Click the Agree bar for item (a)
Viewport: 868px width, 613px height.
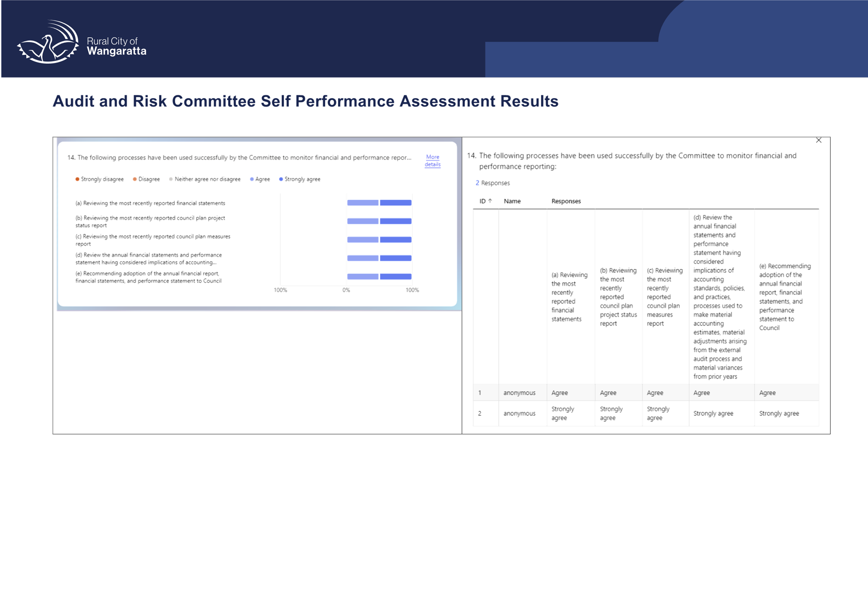(363, 203)
